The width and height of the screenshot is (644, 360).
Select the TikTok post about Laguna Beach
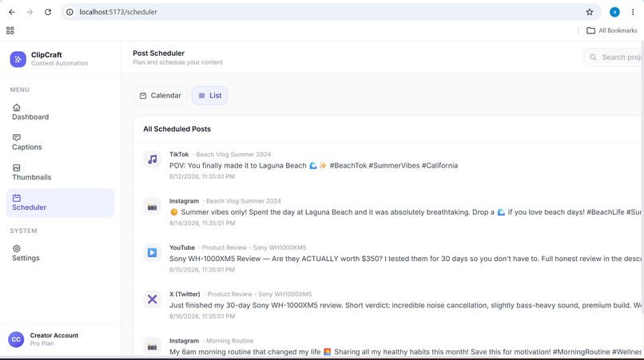pyautogui.click(x=388, y=165)
